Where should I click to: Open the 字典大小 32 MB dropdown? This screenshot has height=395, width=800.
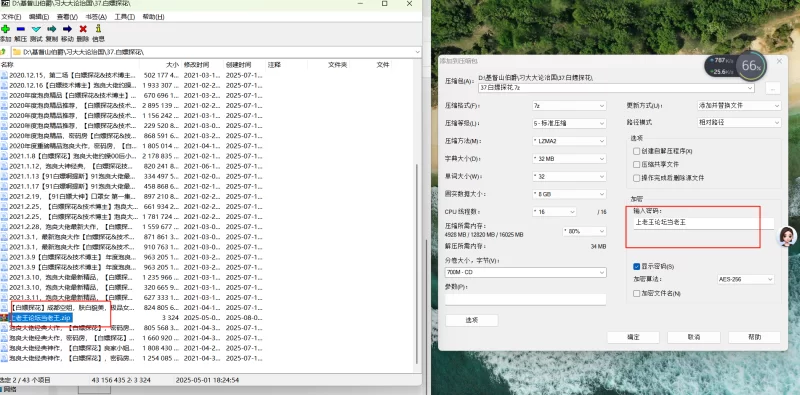[569, 159]
